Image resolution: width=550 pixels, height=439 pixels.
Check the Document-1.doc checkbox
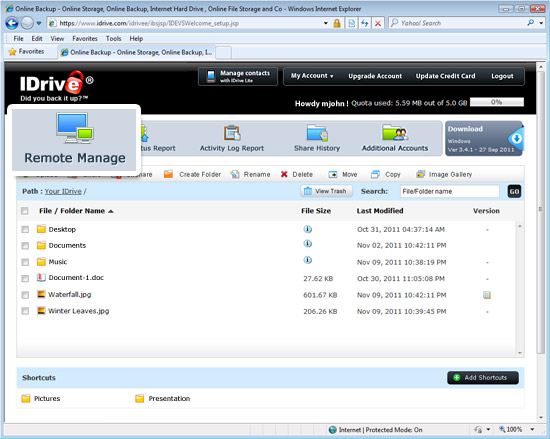pos(25,278)
